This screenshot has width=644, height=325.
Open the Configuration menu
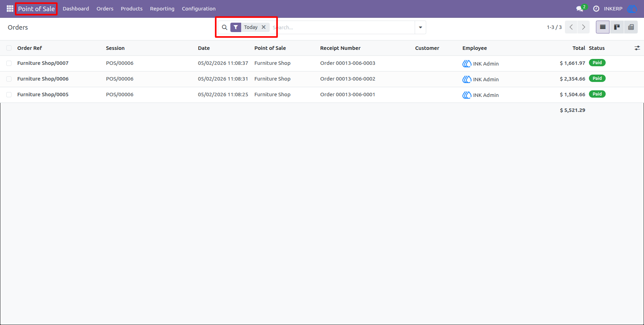[x=199, y=8]
